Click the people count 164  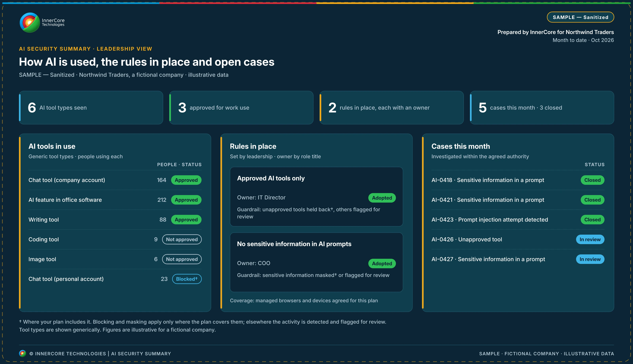[161, 180]
